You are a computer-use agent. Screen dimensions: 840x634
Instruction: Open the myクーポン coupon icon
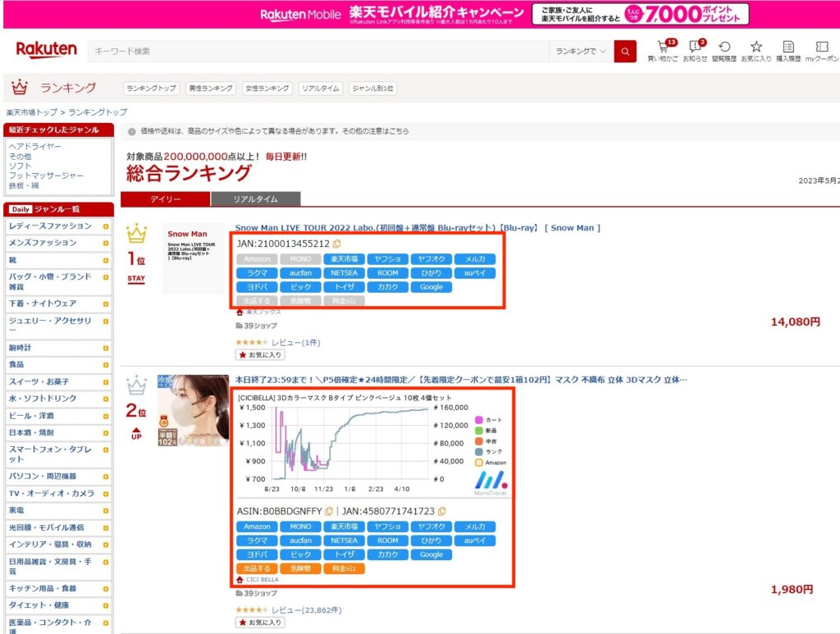pos(822,47)
